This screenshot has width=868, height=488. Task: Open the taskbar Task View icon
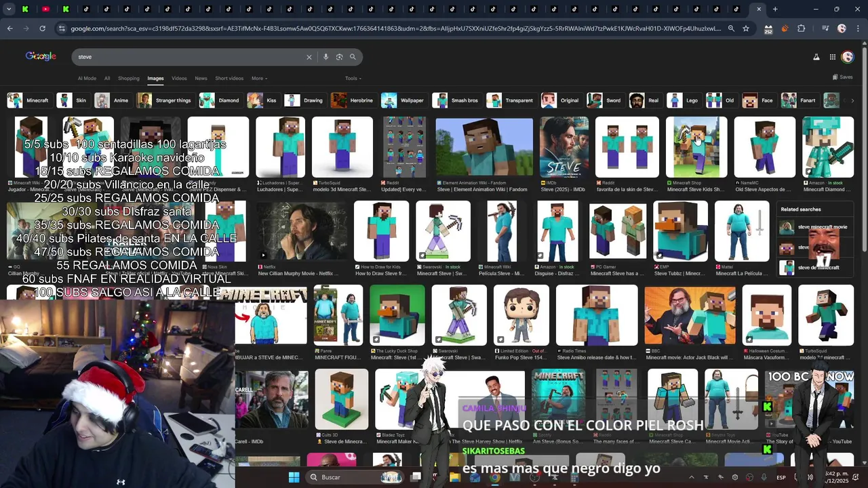(x=416, y=477)
